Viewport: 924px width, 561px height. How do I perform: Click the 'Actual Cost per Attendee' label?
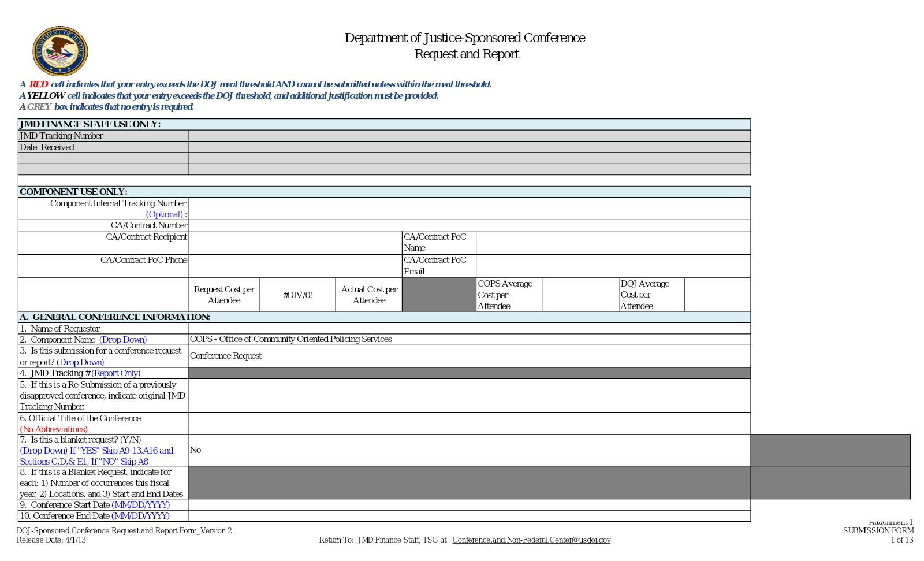click(369, 295)
